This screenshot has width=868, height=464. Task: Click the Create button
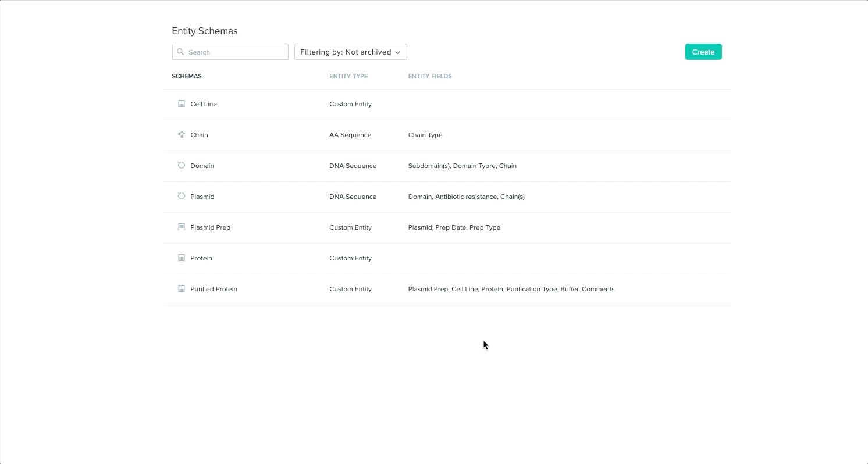703,52
